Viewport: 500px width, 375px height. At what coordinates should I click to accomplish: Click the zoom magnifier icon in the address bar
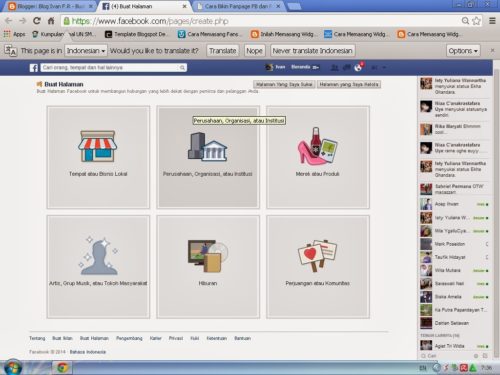pyautogui.click(x=465, y=21)
